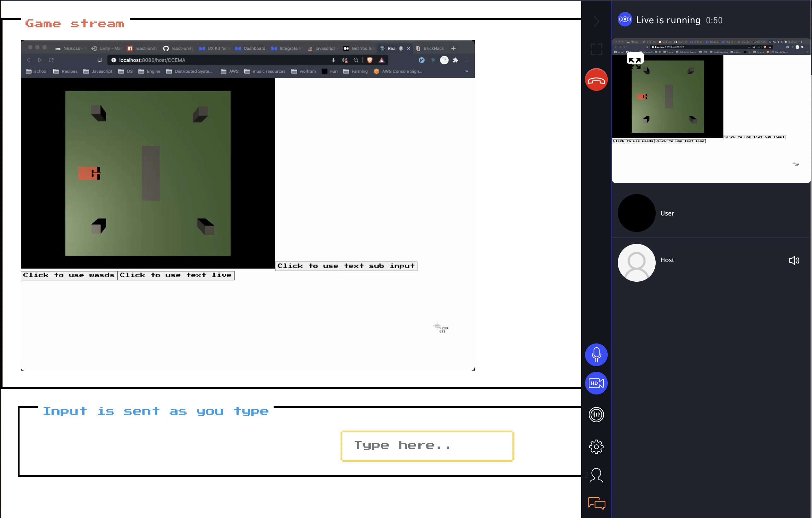Select the Host participant avatar
The image size is (812, 518).
(x=636, y=262)
